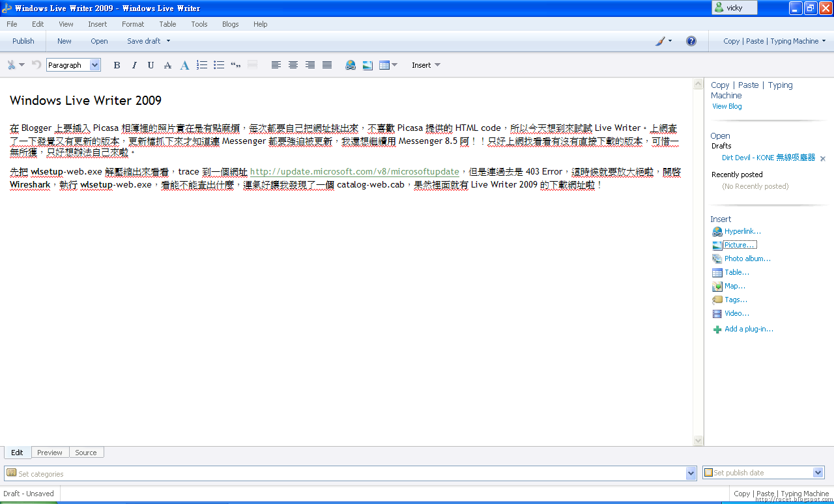Click the split post icon

pyautogui.click(x=253, y=65)
